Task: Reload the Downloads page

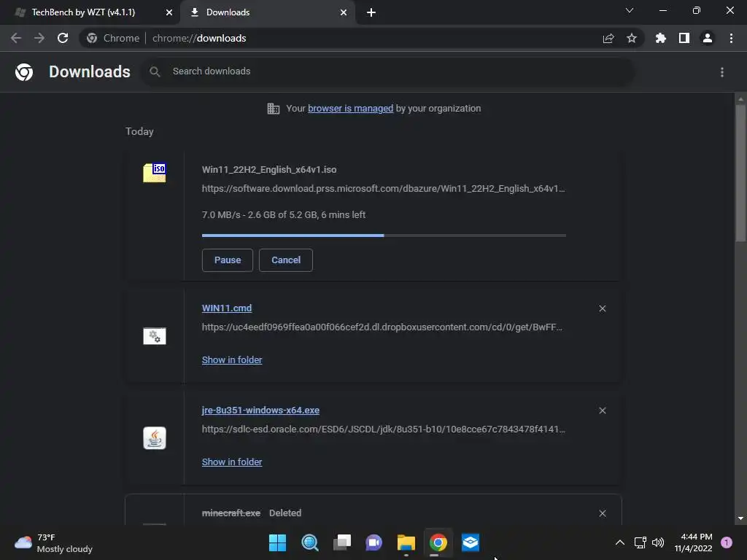Action: click(63, 38)
